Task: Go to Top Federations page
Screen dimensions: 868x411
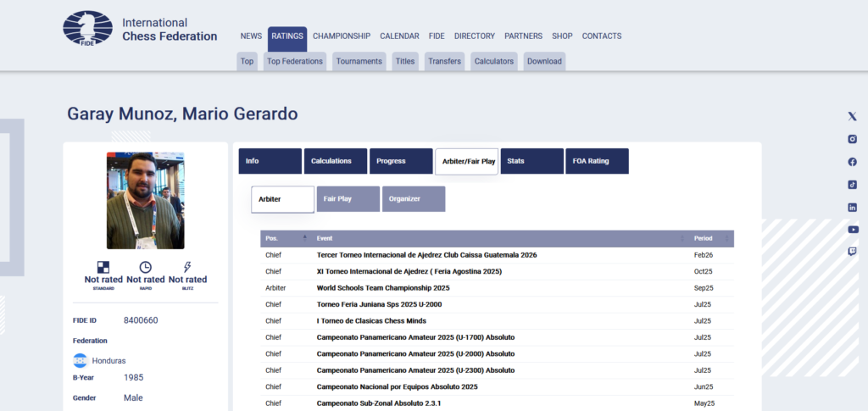Action: 294,61
